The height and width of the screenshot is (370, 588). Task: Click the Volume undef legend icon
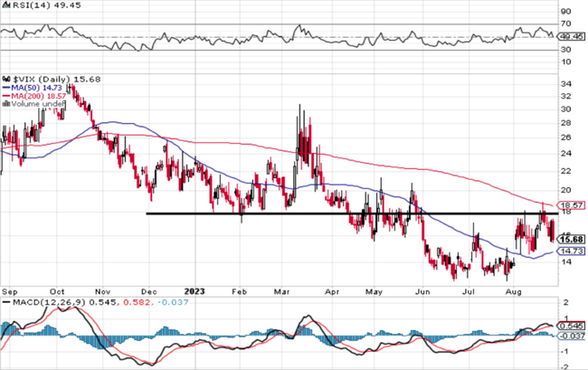pyautogui.click(x=5, y=104)
